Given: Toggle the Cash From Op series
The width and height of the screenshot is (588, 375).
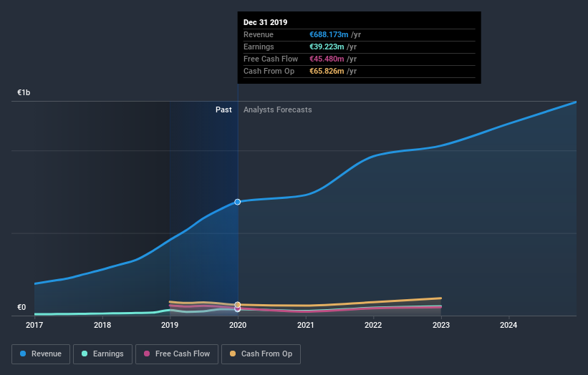Looking at the screenshot, I should click(261, 354).
